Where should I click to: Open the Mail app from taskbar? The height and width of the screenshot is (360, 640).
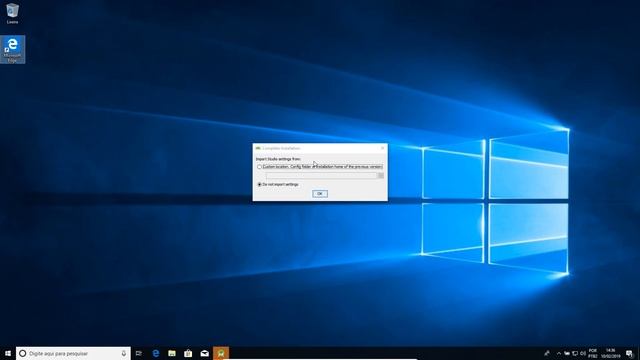point(204,353)
